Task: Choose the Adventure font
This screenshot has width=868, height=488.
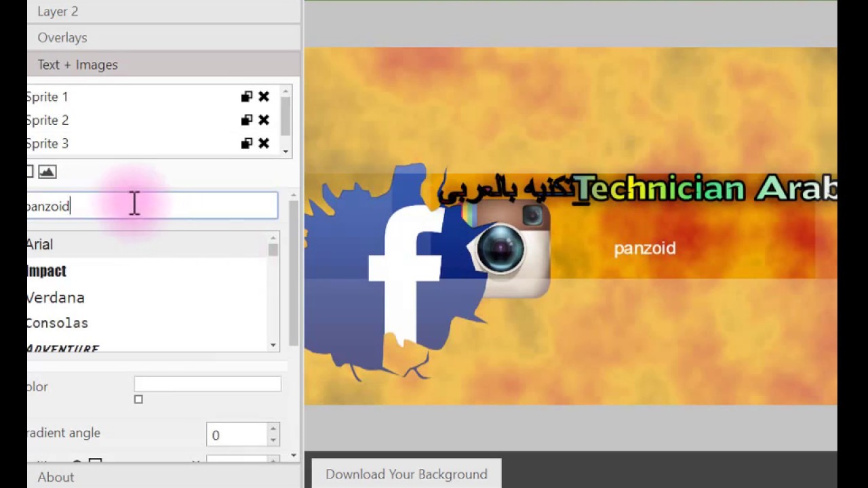Action: [x=147, y=346]
